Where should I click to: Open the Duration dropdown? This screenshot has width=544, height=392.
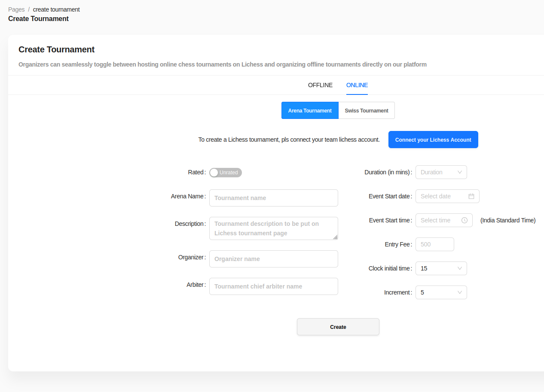click(441, 172)
